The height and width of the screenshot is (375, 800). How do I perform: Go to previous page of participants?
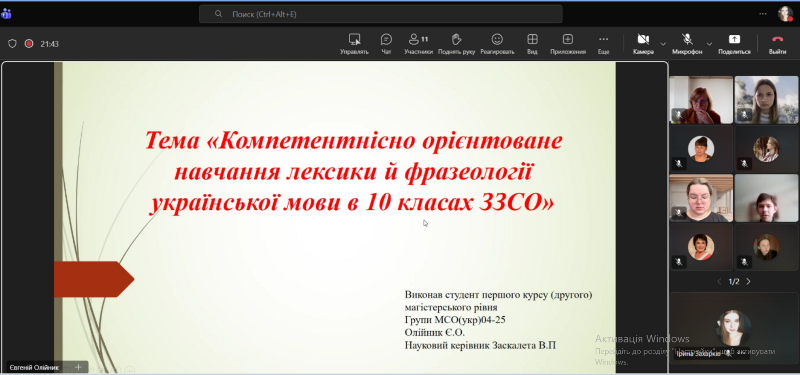coord(719,282)
